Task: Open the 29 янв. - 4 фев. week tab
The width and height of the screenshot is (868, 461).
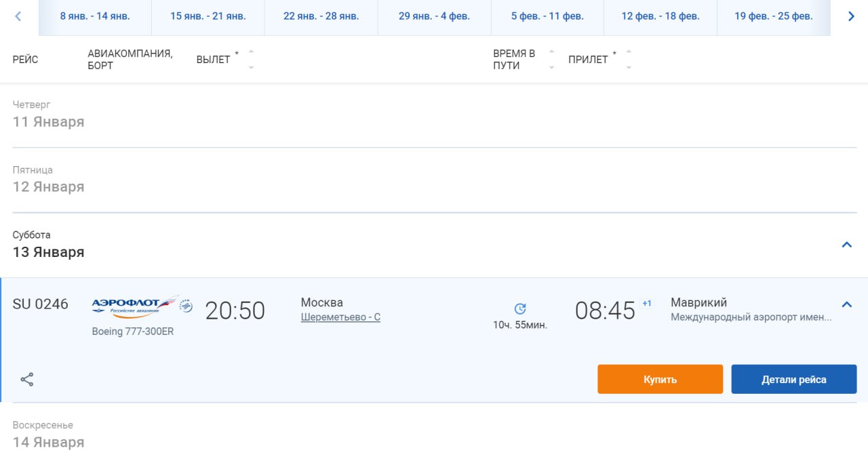Action: [434, 16]
